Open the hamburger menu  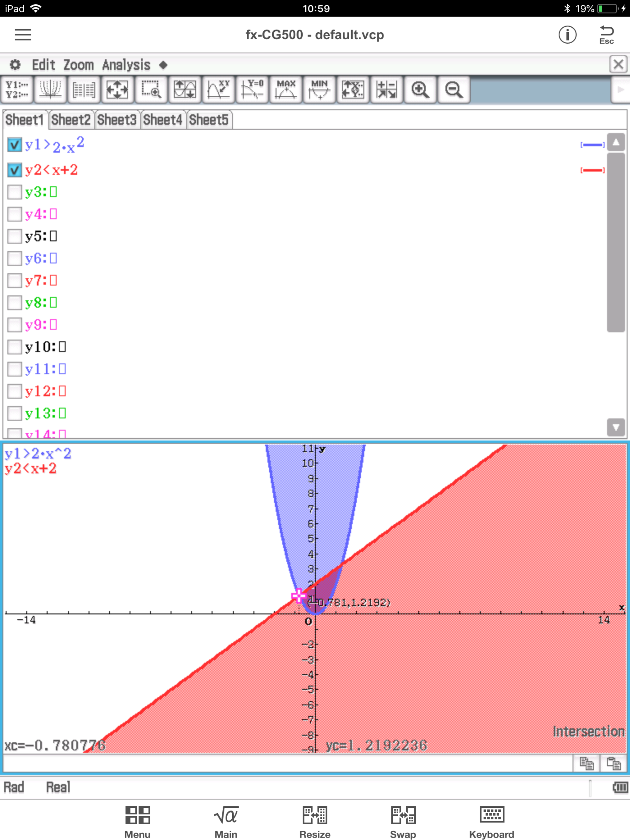23,34
